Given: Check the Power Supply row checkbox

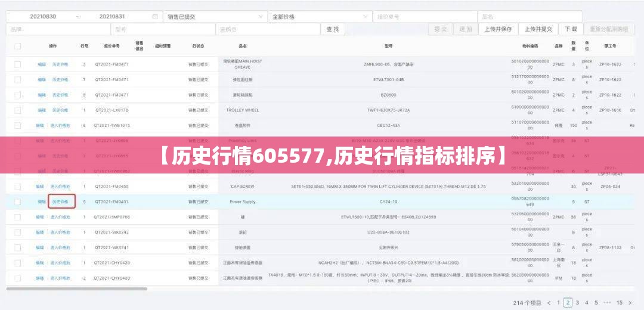Looking at the screenshot, I should pos(18,201).
